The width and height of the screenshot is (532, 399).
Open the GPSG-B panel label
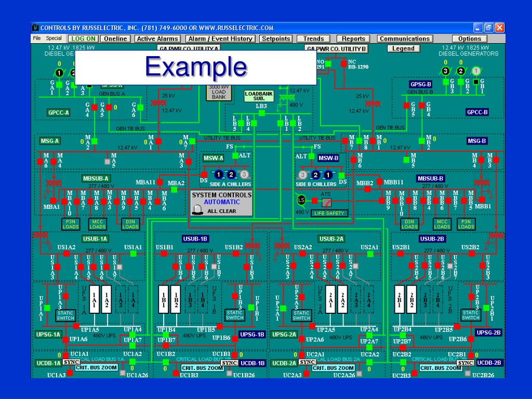(421, 84)
